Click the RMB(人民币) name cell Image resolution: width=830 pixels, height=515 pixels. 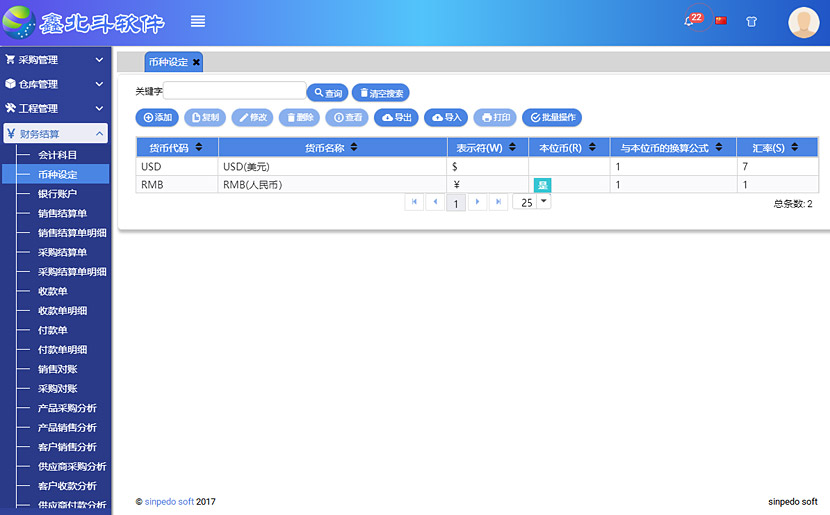tap(332, 185)
